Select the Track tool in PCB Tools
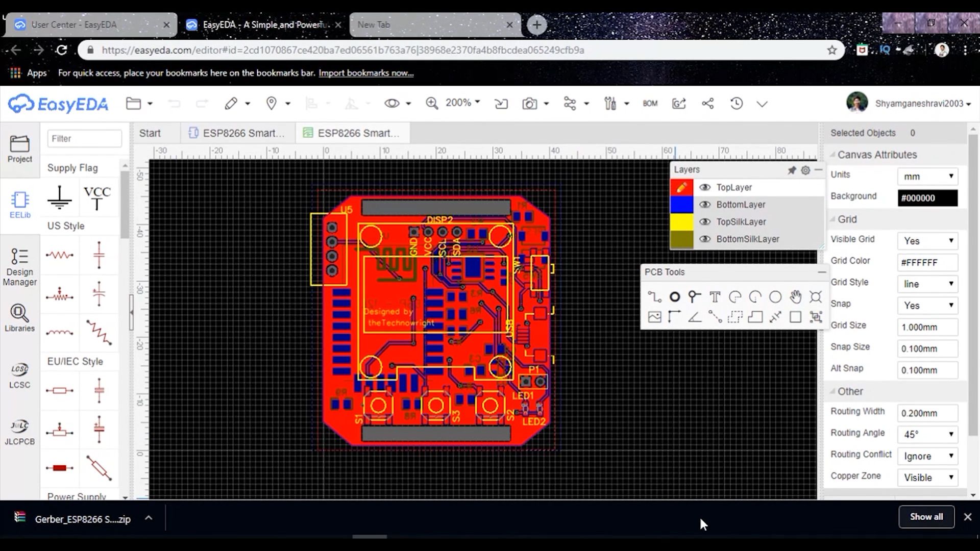The width and height of the screenshot is (980, 551). coord(655,296)
